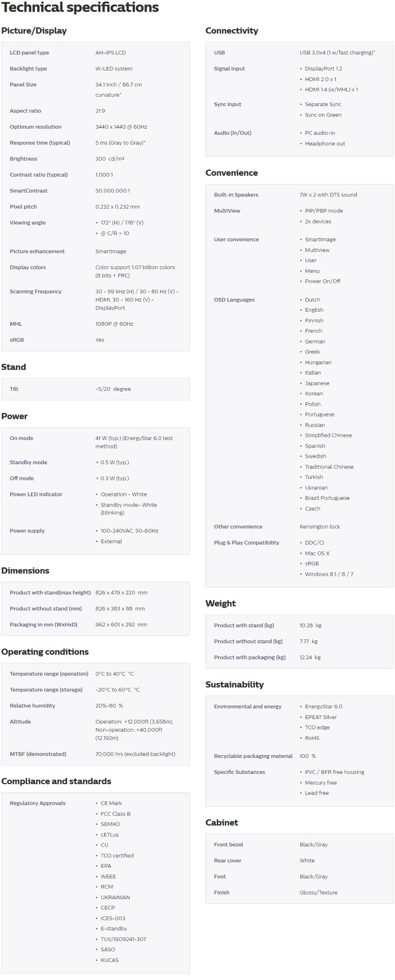
Task: Click the Response time (typical) label
Action: (x=40, y=143)
